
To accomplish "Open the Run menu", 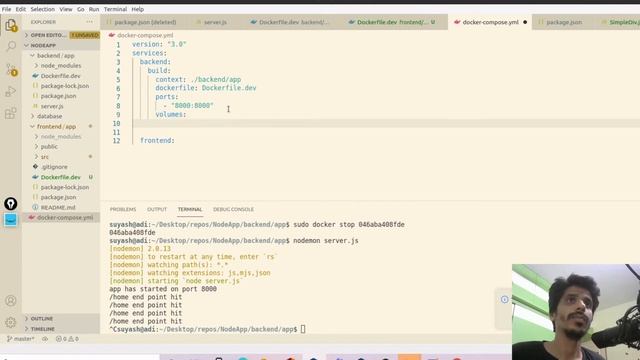I will (94, 9).
